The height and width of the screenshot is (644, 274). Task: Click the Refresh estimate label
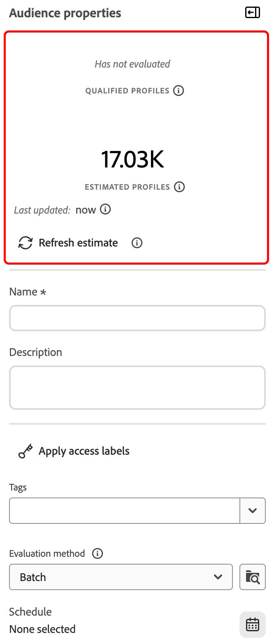coord(78,243)
